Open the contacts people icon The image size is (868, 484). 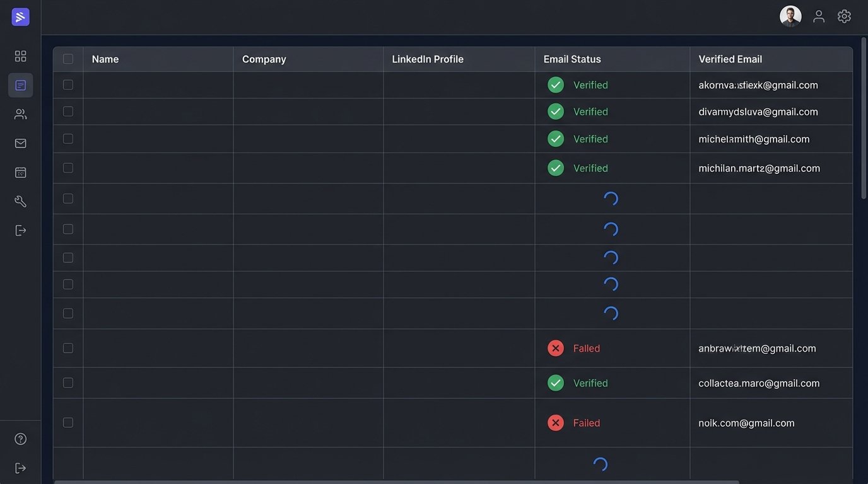(20, 114)
